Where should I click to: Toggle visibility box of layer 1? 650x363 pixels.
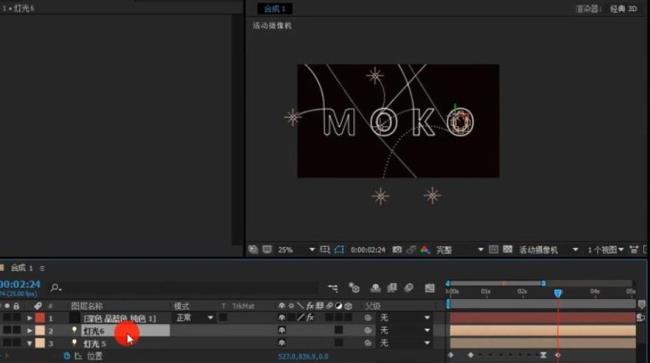click(x=7, y=318)
